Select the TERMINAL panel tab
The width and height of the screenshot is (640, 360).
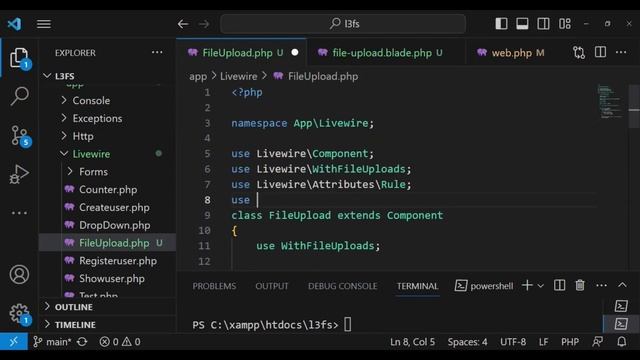[417, 286]
